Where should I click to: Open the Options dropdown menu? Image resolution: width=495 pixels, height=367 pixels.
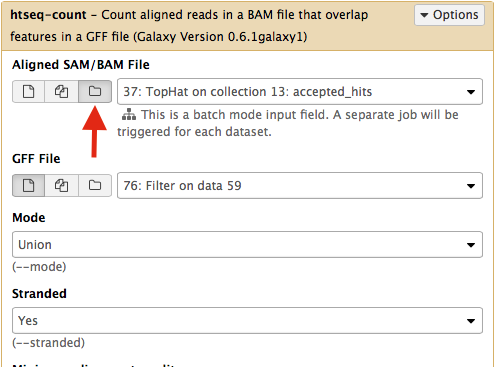coord(449,15)
